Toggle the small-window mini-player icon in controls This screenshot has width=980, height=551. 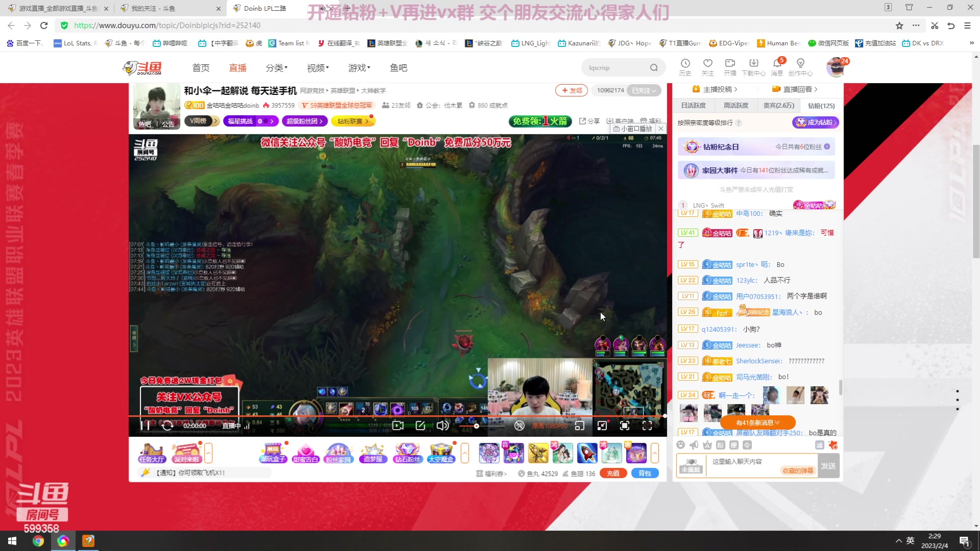[x=579, y=425]
